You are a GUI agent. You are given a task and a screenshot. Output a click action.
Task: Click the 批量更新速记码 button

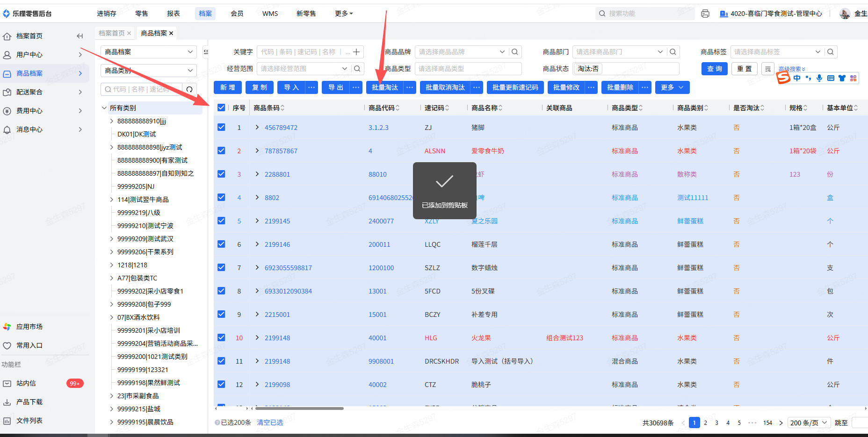(515, 87)
